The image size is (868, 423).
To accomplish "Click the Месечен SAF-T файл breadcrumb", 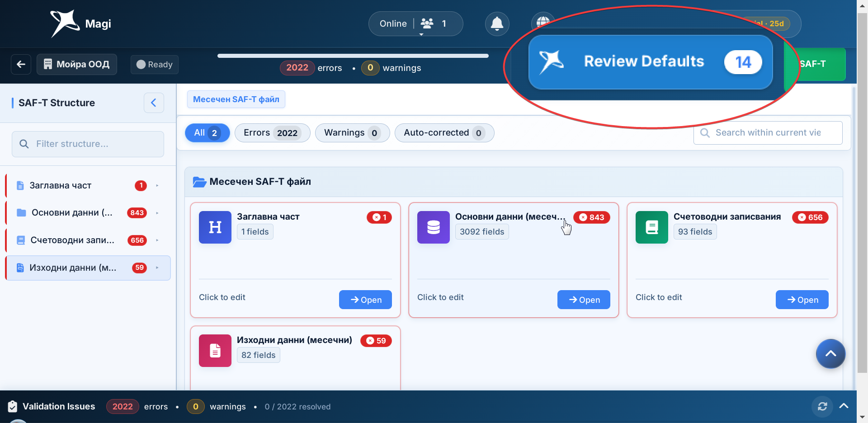I will (236, 99).
